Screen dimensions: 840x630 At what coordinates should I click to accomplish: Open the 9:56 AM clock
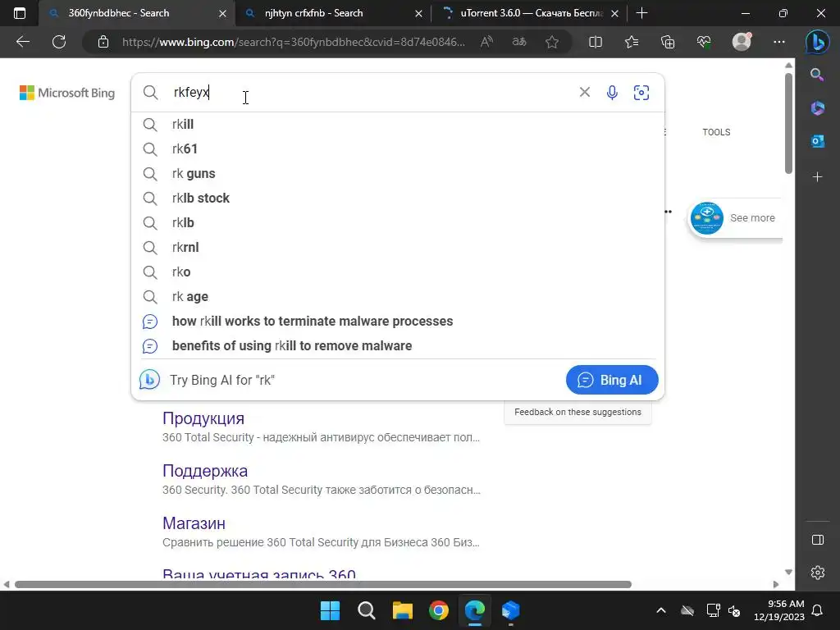coord(779,610)
